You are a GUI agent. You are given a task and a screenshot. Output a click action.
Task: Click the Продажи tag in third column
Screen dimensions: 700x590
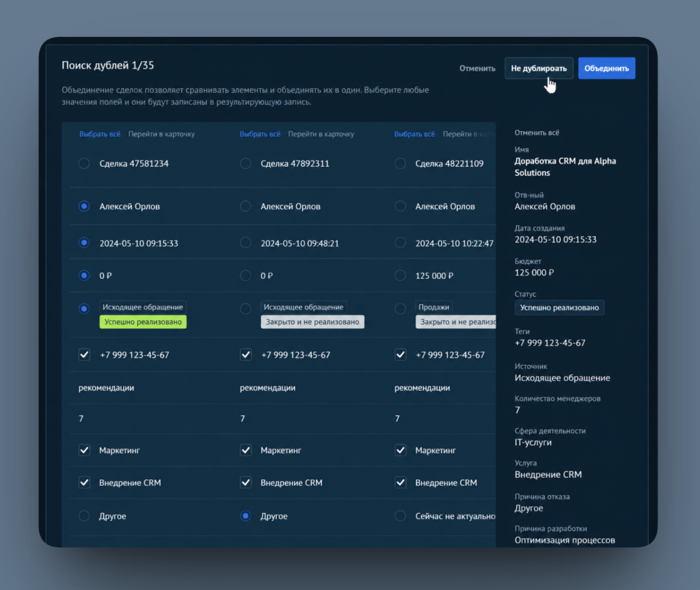[434, 307]
